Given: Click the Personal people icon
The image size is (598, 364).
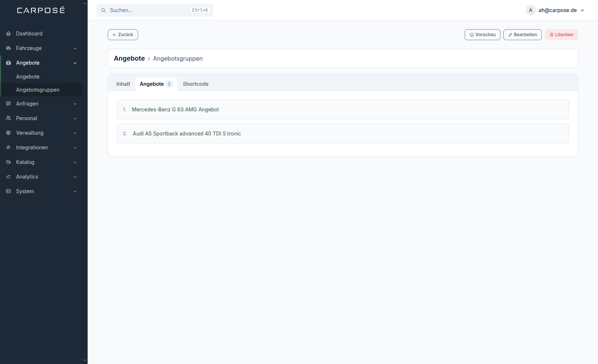Looking at the screenshot, I should [x=8, y=118].
